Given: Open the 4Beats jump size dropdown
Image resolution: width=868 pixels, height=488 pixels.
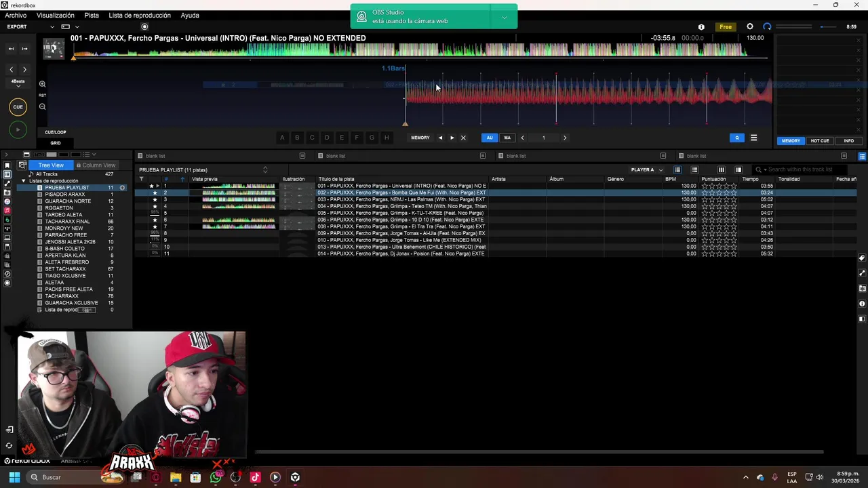Looking at the screenshot, I should point(18,83).
